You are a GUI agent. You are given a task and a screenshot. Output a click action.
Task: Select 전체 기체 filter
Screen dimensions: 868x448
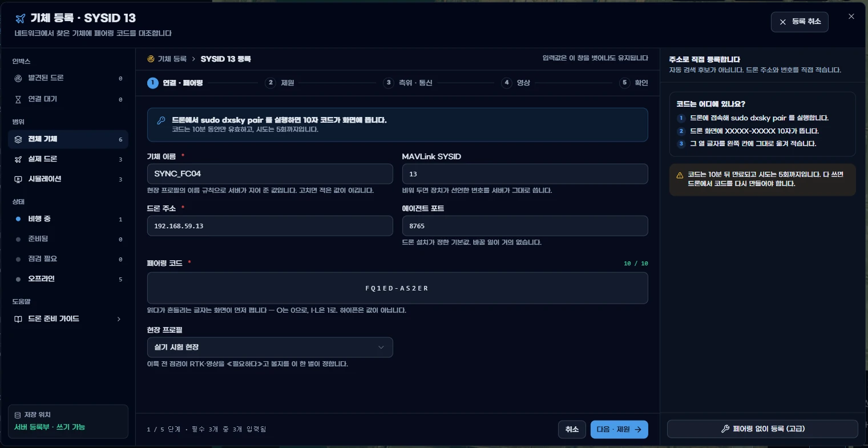coord(68,139)
